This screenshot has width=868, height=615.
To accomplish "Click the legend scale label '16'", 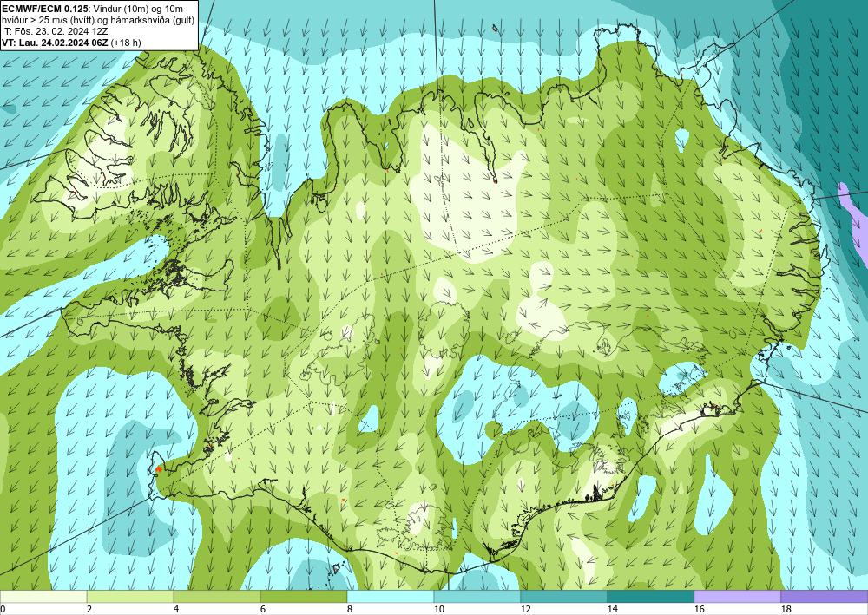I will click(x=699, y=610).
